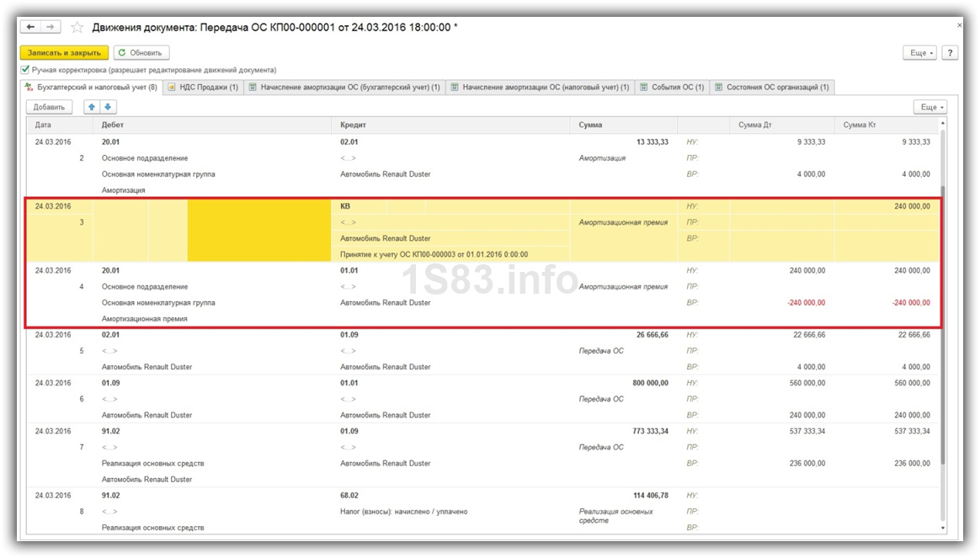Open Начисление амортизации ОС (бухгалтерский учет) tab
This screenshot has height=558, width=980.
pos(344,87)
